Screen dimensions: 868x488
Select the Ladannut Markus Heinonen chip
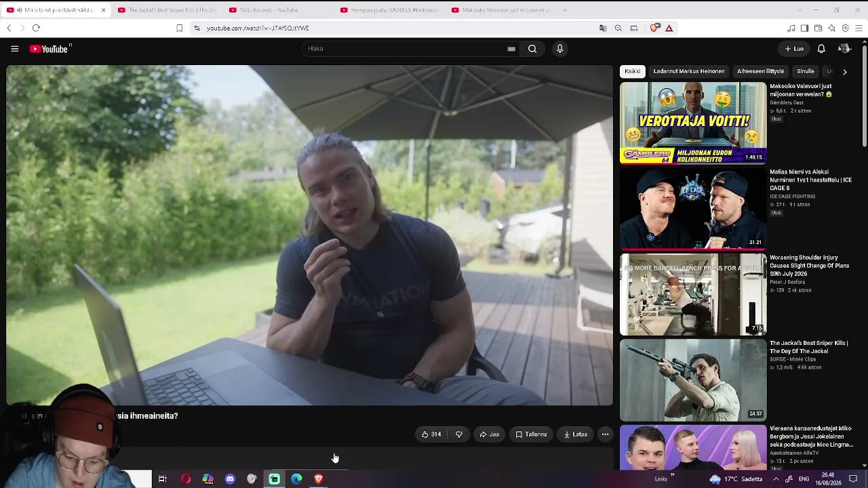point(689,71)
